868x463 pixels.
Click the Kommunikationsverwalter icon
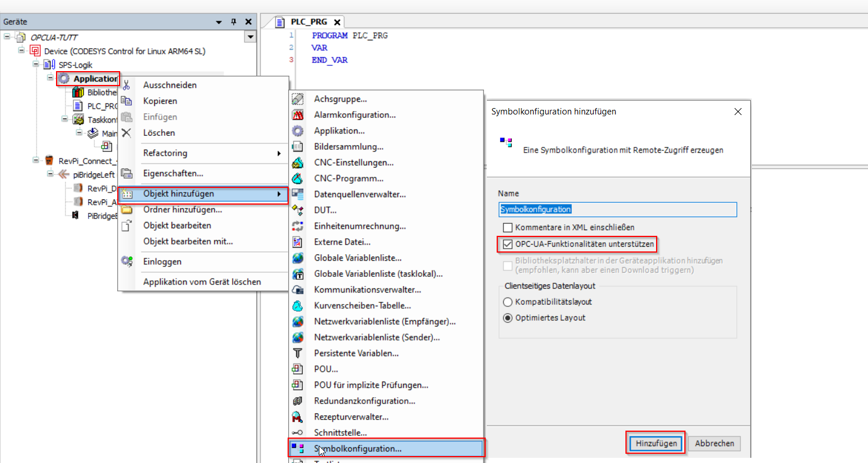click(x=298, y=290)
